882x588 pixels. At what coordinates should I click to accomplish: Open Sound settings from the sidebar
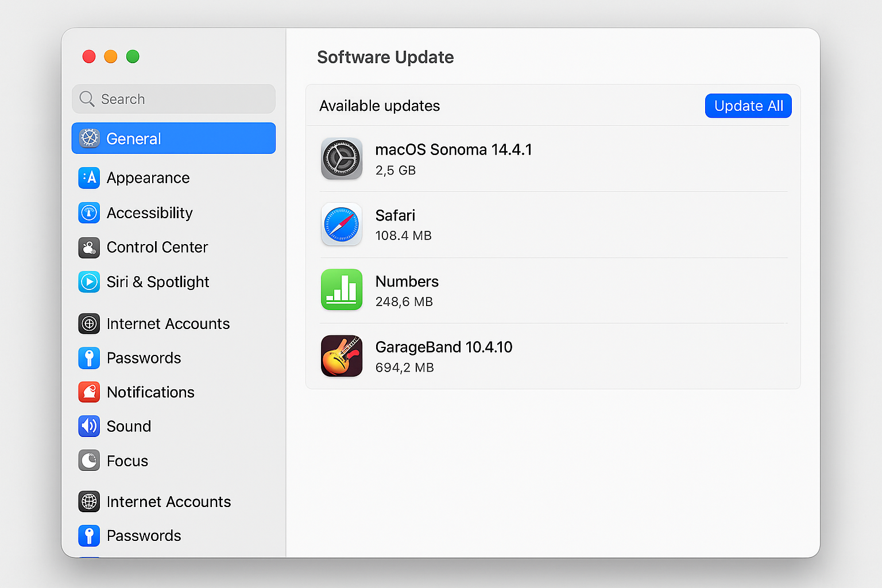[129, 426]
